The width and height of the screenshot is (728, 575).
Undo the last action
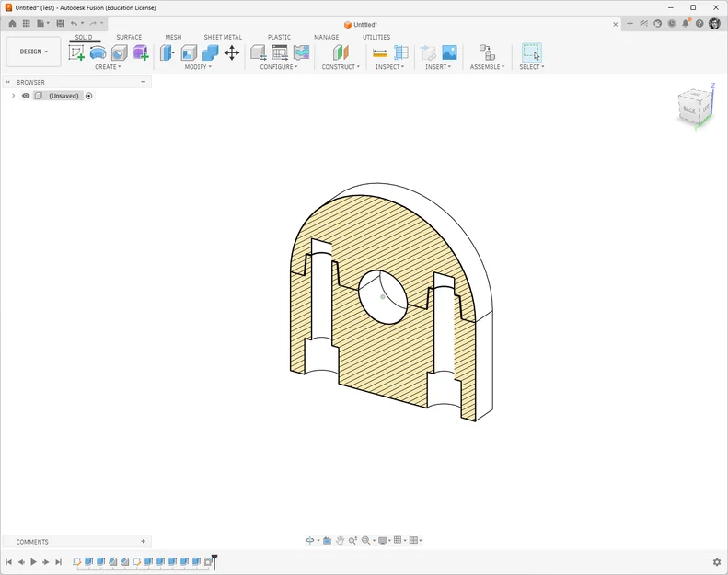point(74,23)
